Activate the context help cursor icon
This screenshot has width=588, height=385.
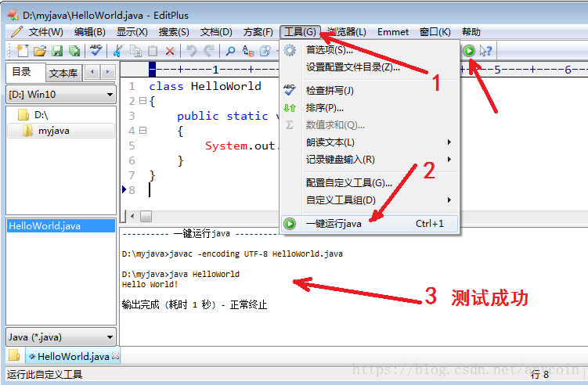coord(485,51)
